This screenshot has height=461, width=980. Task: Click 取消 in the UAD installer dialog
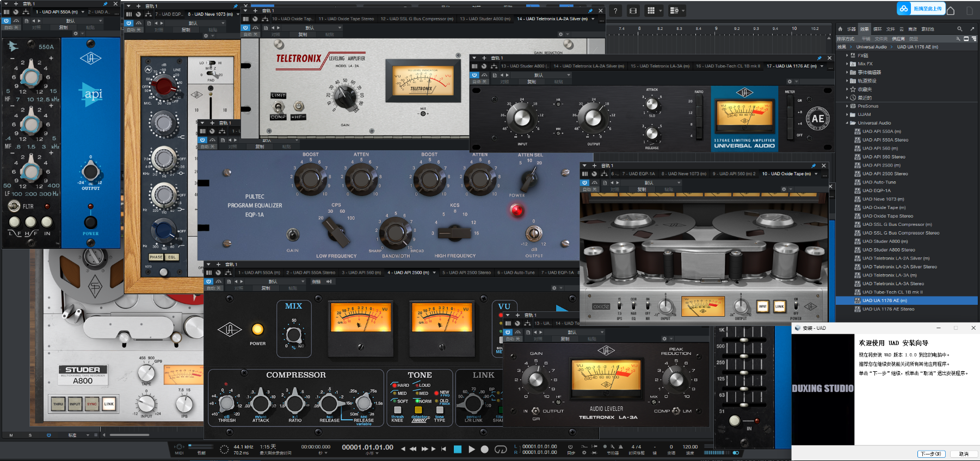pos(964,454)
